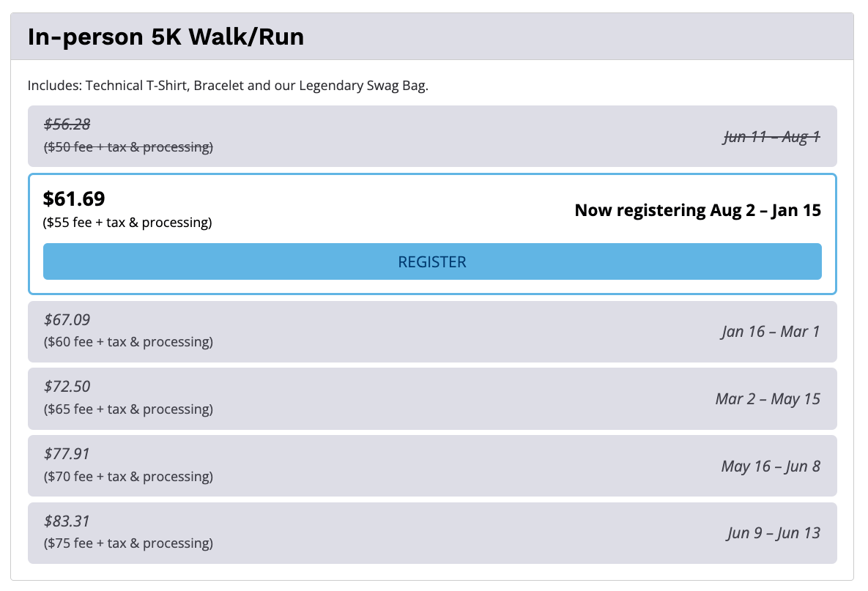Click Now registering Aug 2 – Jan 15 text
The width and height of the screenshot is (868, 591).
point(697,211)
